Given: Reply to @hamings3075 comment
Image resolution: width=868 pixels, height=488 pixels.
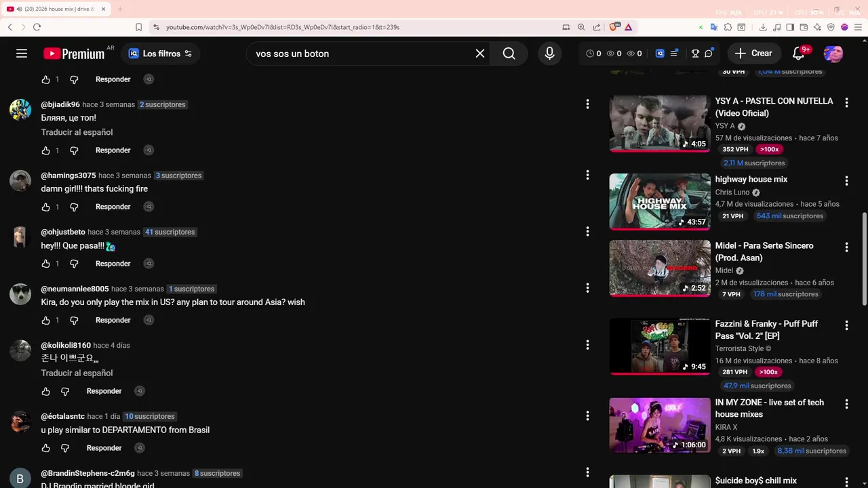Looking at the screenshot, I should tap(113, 207).
